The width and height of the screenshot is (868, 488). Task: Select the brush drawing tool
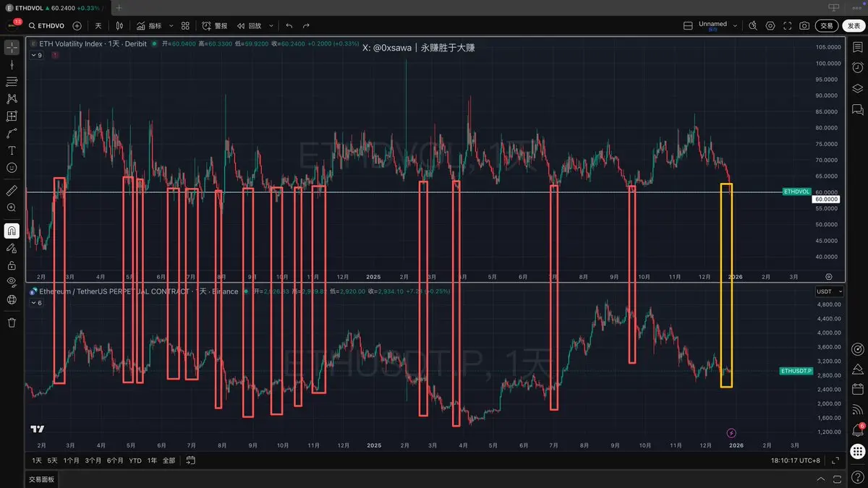click(x=12, y=134)
